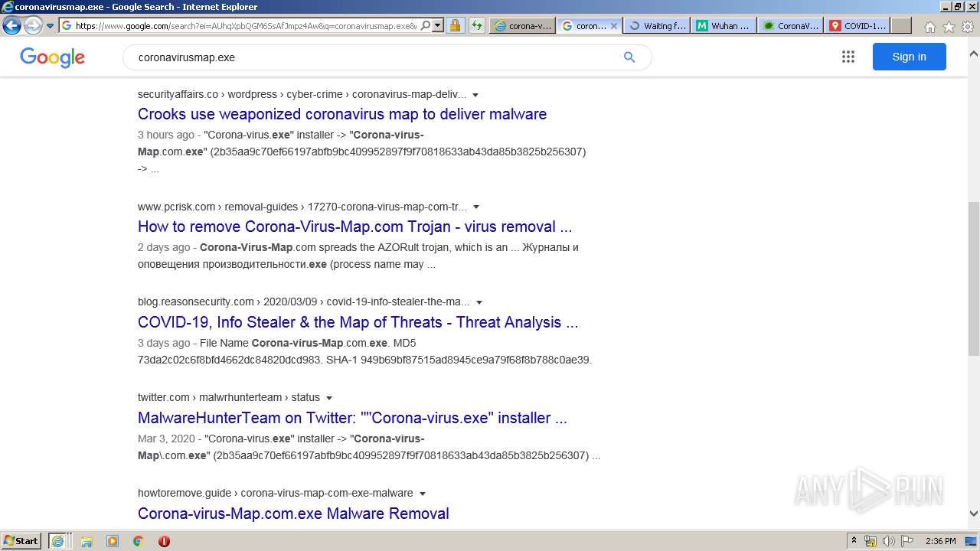Screen dimensions: 980x551
Task: Switch to the 'CoronaV...' tab
Action: tap(791, 25)
